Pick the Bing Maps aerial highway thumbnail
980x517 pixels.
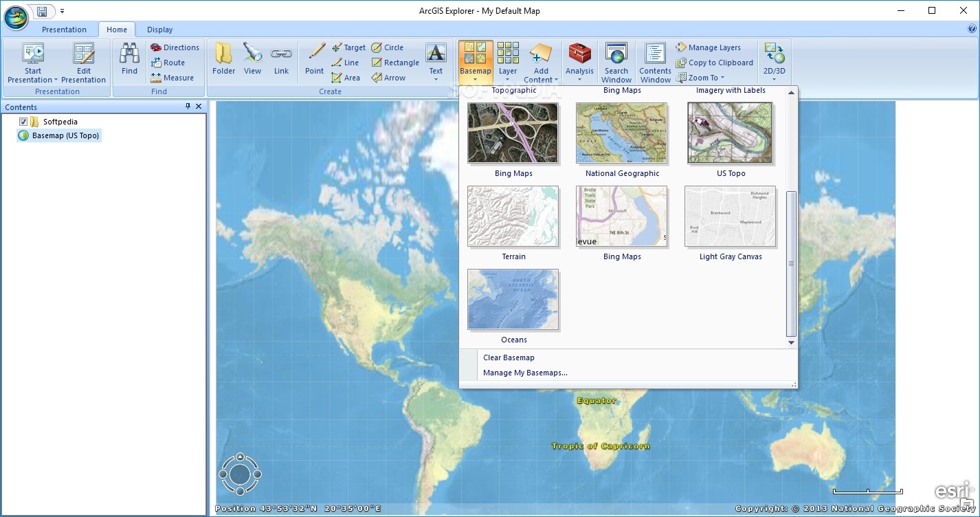[513, 133]
